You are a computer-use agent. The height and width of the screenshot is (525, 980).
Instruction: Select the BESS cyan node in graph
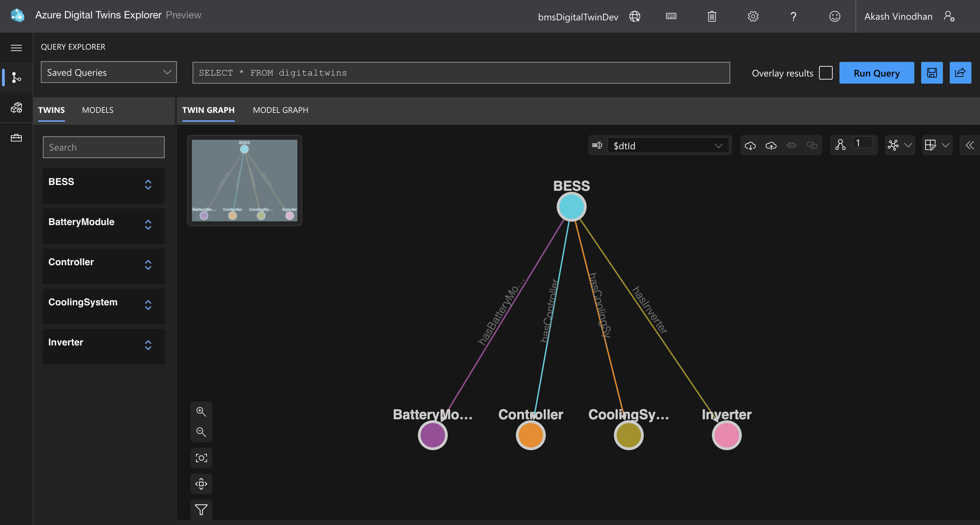coord(571,207)
